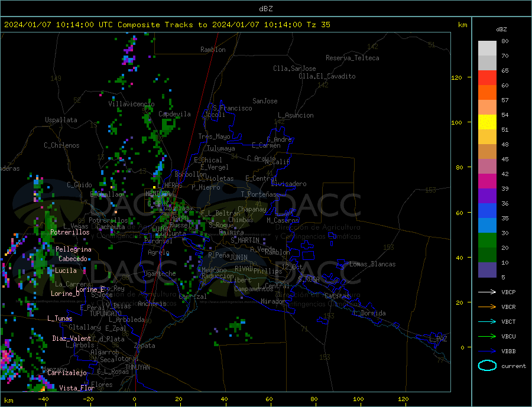
Task: Click the 'Chapanay' map label
Action: tap(252, 209)
